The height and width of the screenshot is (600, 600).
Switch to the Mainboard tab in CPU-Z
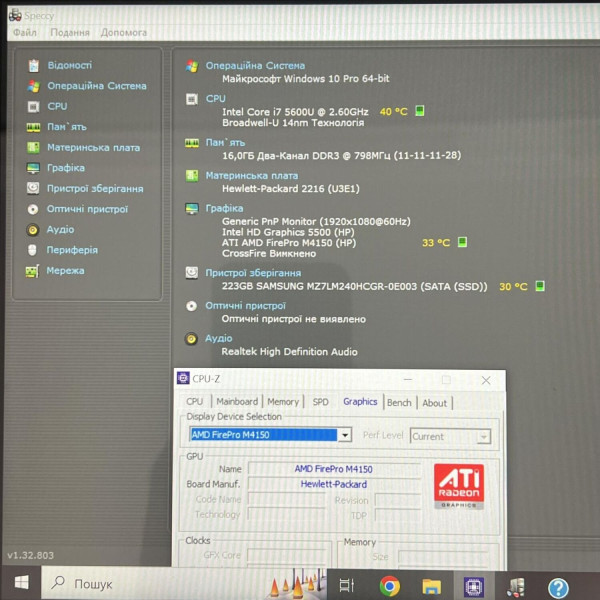[237, 401]
